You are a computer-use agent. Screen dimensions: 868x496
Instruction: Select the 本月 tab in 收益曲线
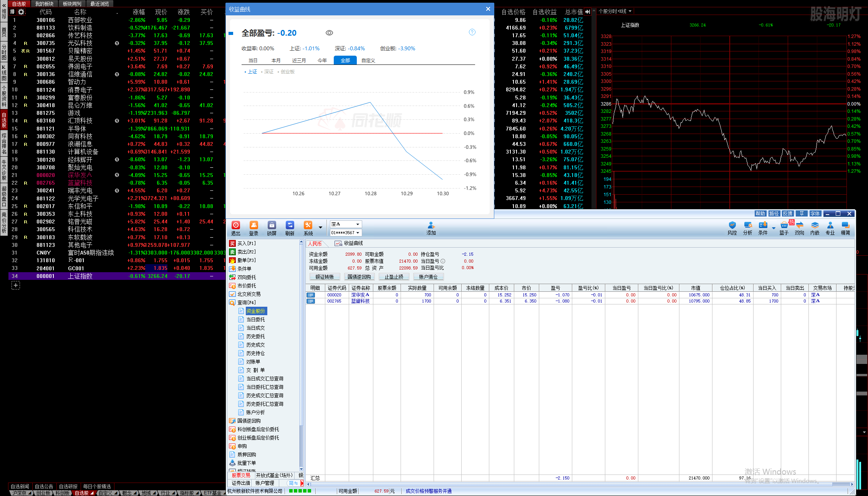276,60
